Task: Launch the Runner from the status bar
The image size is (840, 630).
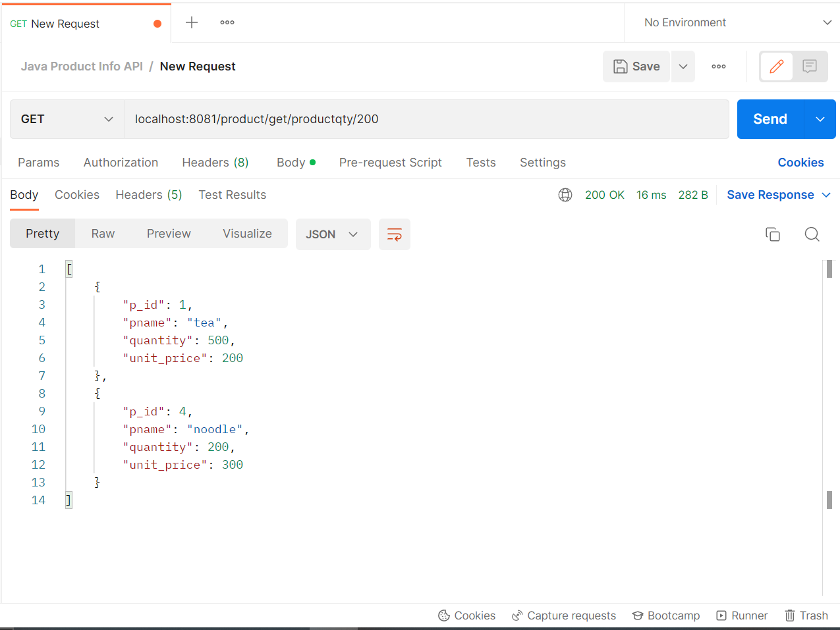Action: (x=742, y=615)
